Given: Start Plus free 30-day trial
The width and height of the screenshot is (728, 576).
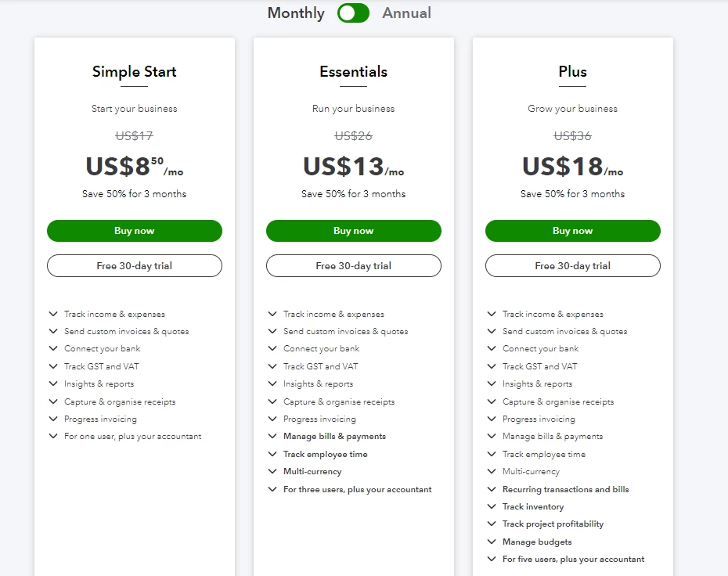Looking at the screenshot, I should tap(573, 266).
